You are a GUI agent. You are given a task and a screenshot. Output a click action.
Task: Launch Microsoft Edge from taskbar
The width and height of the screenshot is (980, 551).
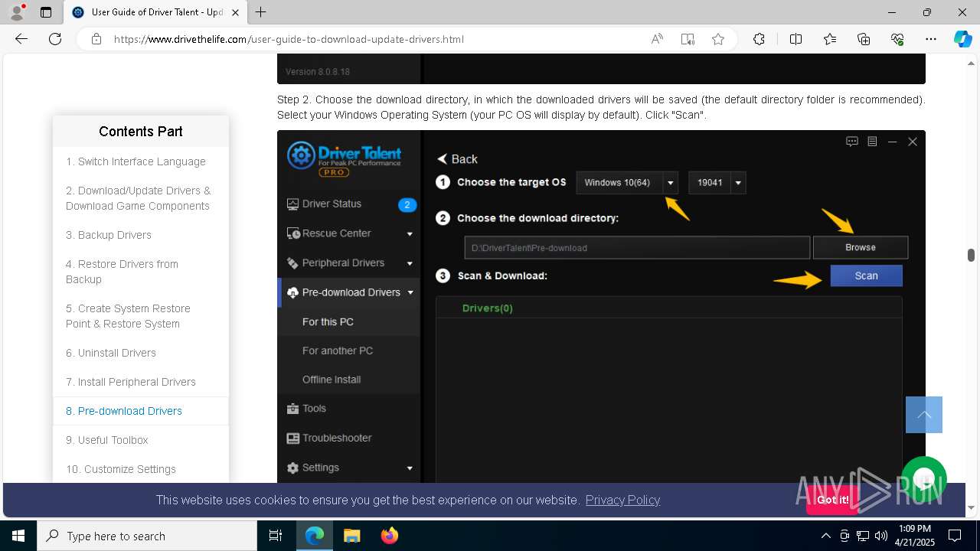pyautogui.click(x=315, y=536)
